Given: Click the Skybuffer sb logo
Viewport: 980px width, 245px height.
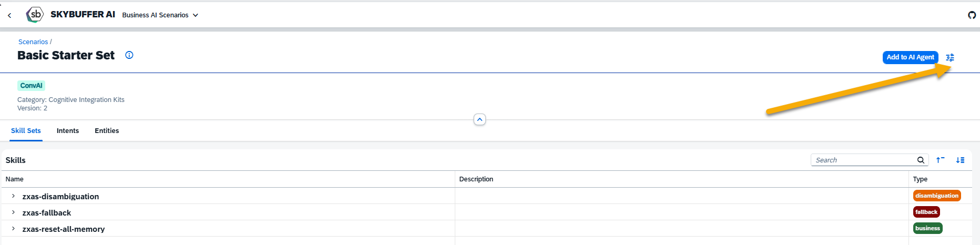Looking at the screenshot, I should click(35, 15).
